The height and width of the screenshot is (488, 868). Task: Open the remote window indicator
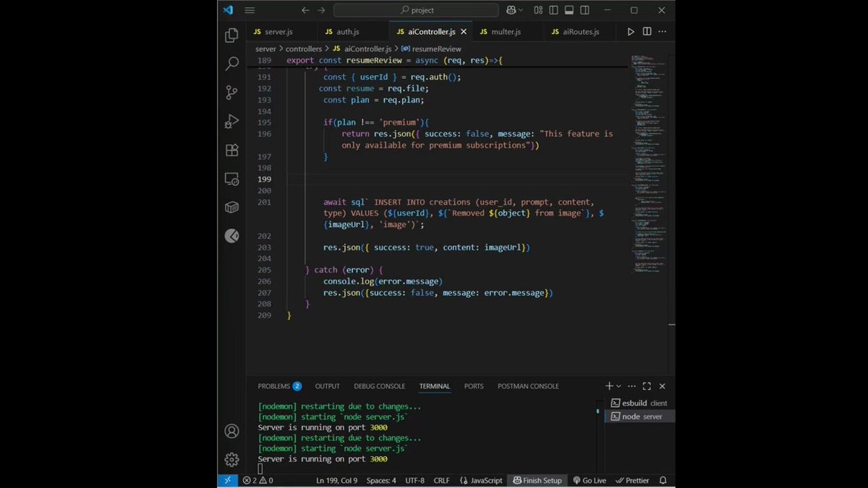tap(227, 480)
